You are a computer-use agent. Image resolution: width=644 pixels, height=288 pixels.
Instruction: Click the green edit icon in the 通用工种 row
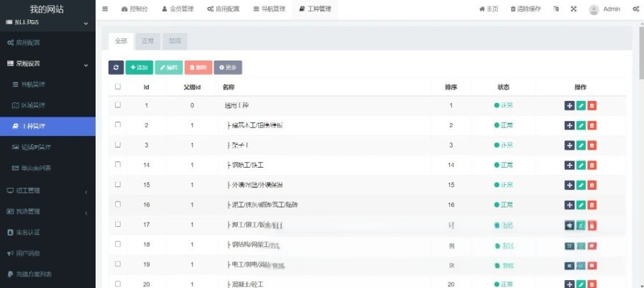581,105
